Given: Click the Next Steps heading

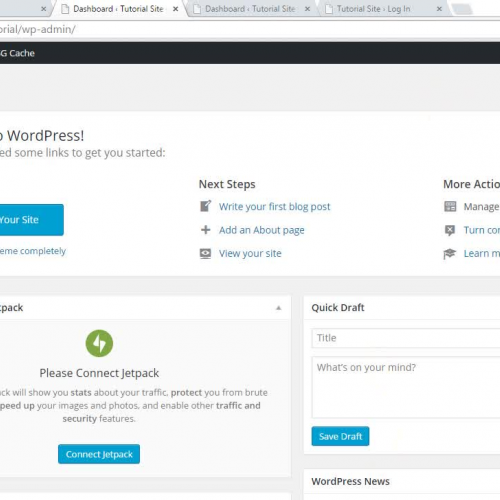Looking at the screenshot, I should (227, 184).
